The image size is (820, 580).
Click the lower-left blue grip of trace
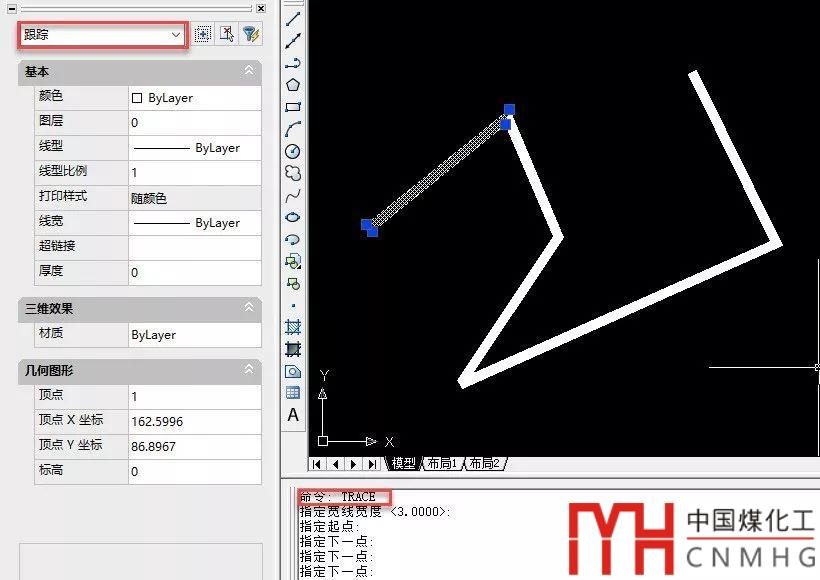tap(367, 224)
